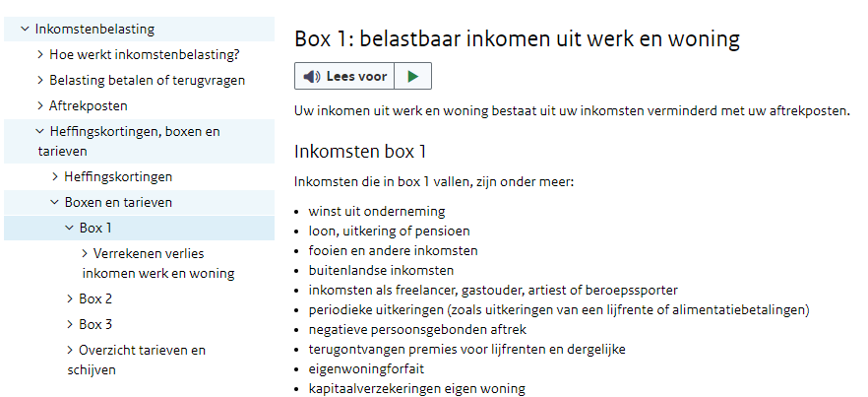Open the Aftrekposten menu item
868x397 pixels.
tap(89, 105)
